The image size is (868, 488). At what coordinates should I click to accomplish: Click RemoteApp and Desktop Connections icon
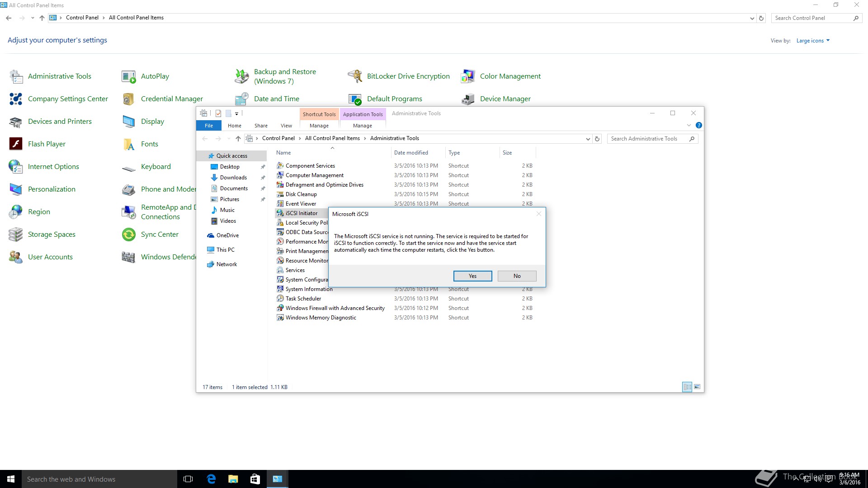coord(129,212)
